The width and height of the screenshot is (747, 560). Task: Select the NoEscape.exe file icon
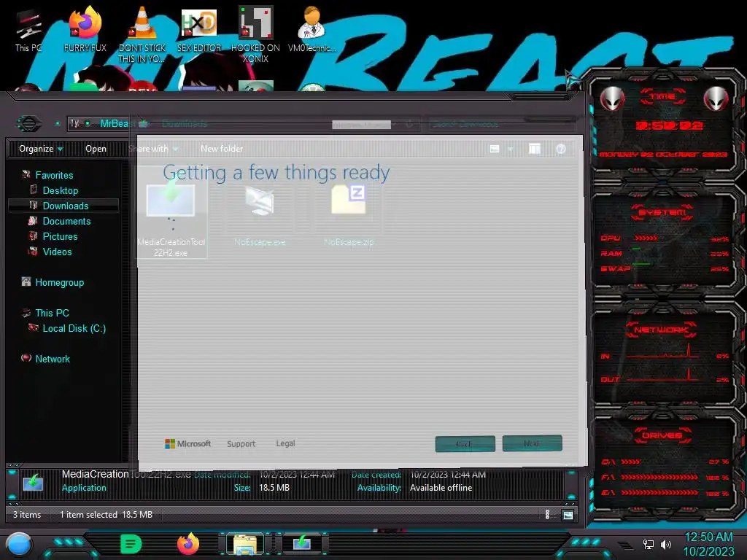point(260,202)
